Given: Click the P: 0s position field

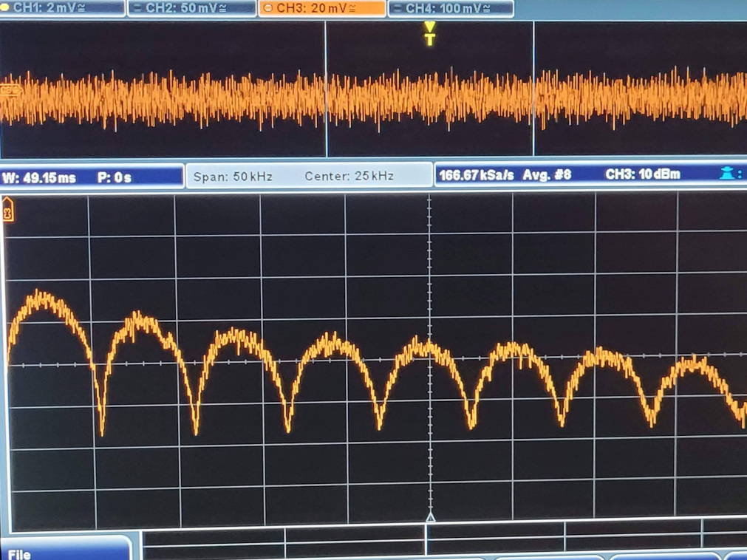Looking at the screenshot, I should (x=114, y=177).
